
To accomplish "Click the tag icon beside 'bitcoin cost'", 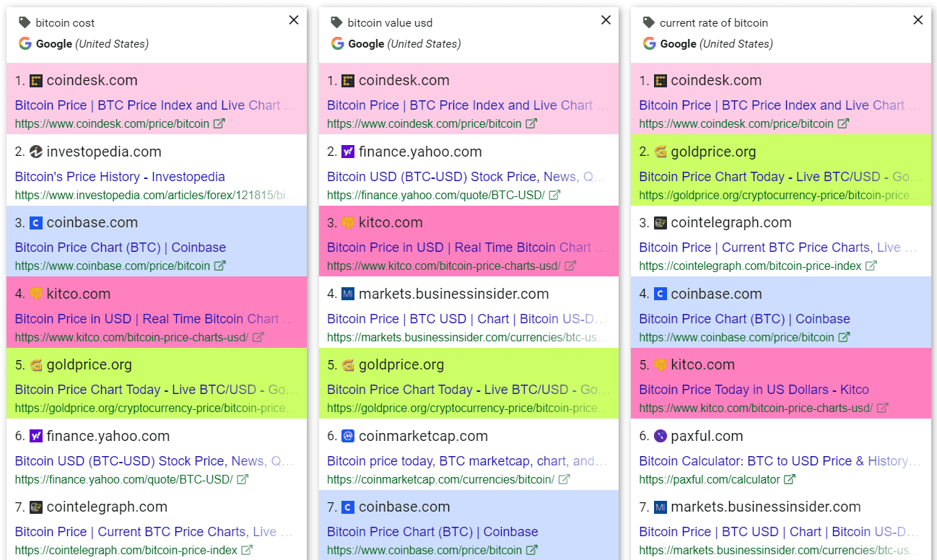I will point(25,22).
